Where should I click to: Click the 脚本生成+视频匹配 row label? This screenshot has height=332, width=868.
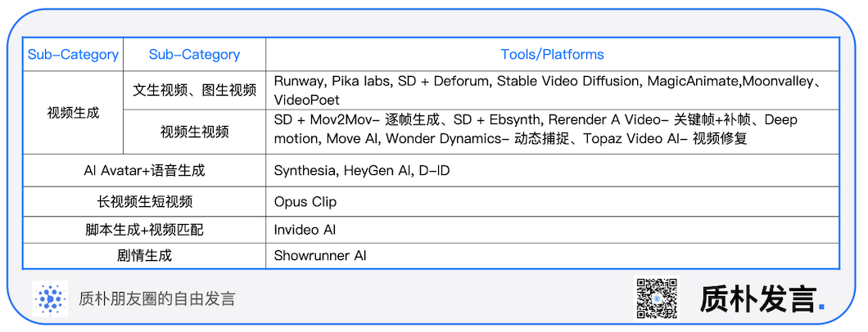pyautogui.click(x=144, y=229)
